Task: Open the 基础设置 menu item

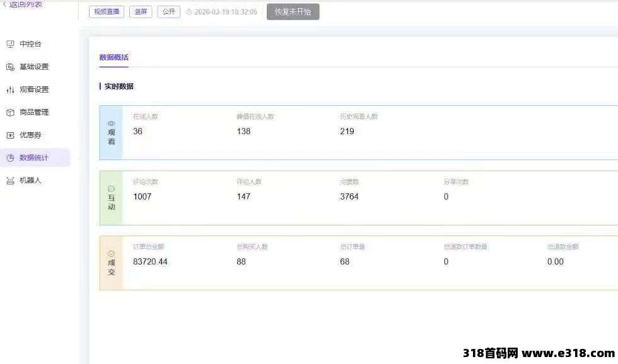Action: (34, 67)
